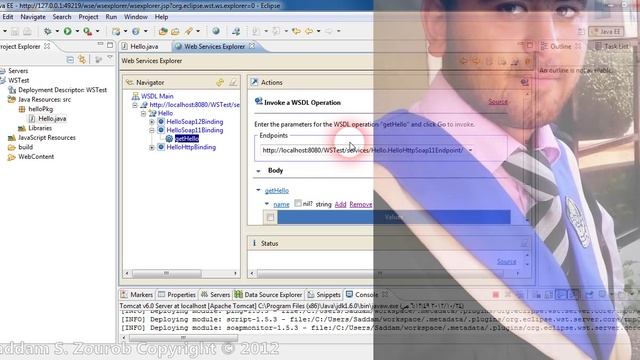Image resolution: width=640 pixels, height=360 pixels.
Task: Click the Remove link for name
Action: [361, 204]
